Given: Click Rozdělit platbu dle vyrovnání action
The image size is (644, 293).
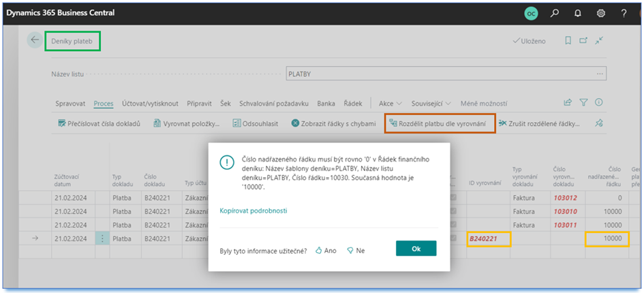Looking at the screenshot, I should point(437,123).
